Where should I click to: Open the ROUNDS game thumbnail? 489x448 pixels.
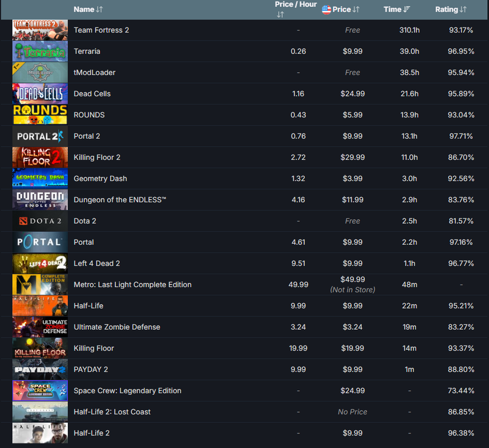[x=40, y=115]
